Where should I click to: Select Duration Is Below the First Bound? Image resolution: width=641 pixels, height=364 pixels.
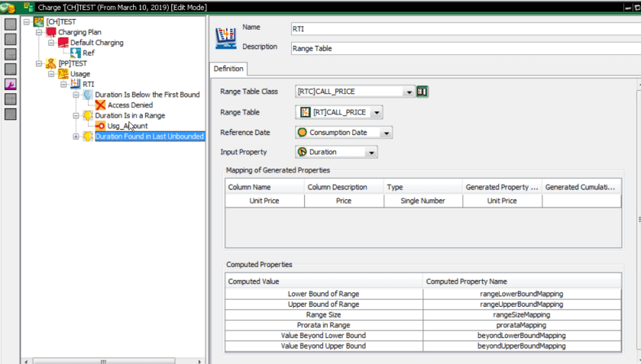[x=147, y=95]
